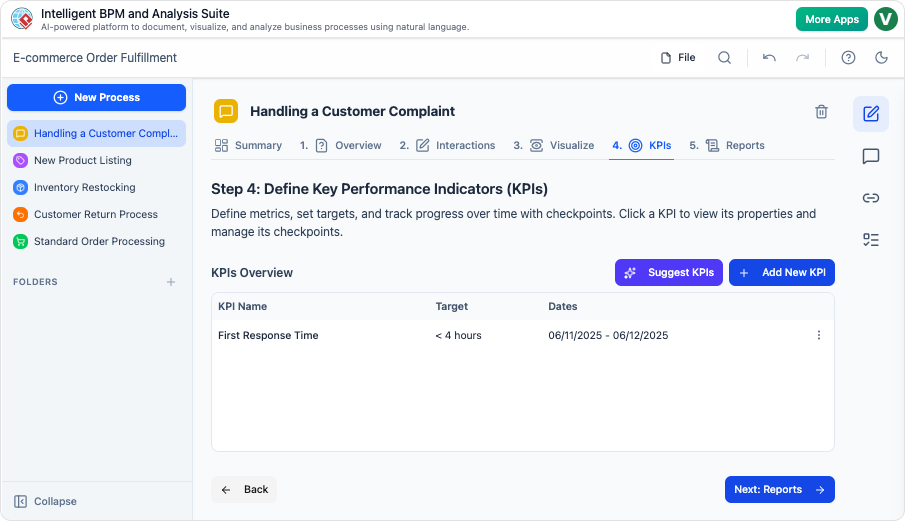905x521 pixels.
Task: Open the edit panel icon in right rail
Action: pyautogui.click(x=871, y=114)
